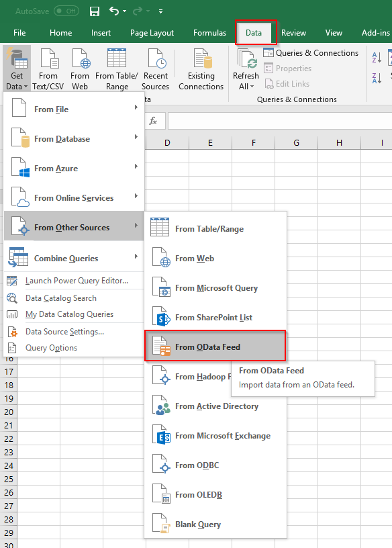Open the File tab

tap(19, 33)
